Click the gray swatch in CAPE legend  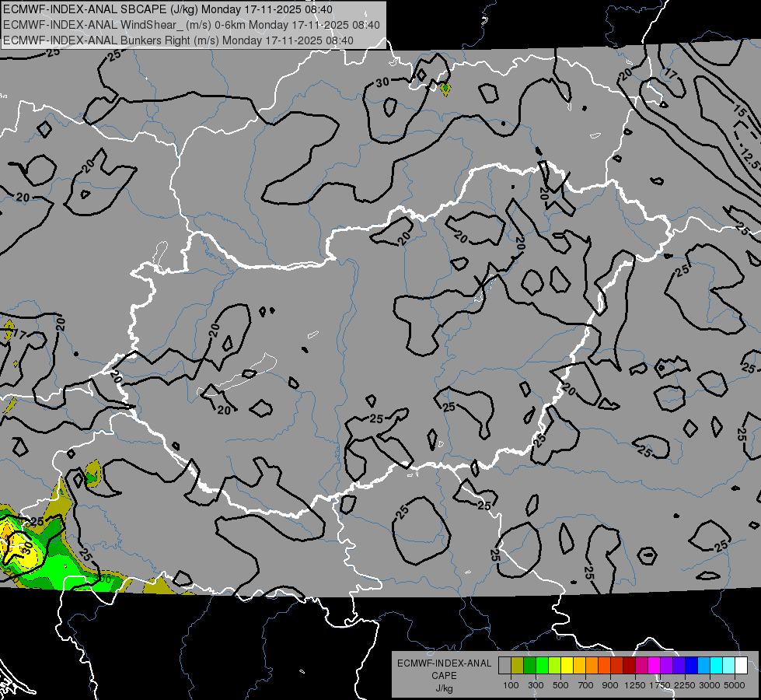click(x=504, y=665)
